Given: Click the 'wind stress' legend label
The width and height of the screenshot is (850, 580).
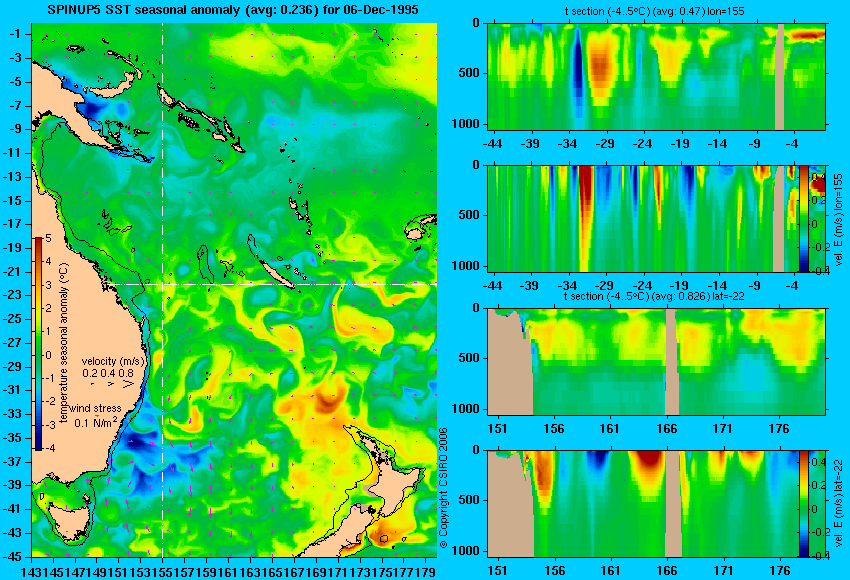Looking at the screenshot, I should (x=95, y=409).
